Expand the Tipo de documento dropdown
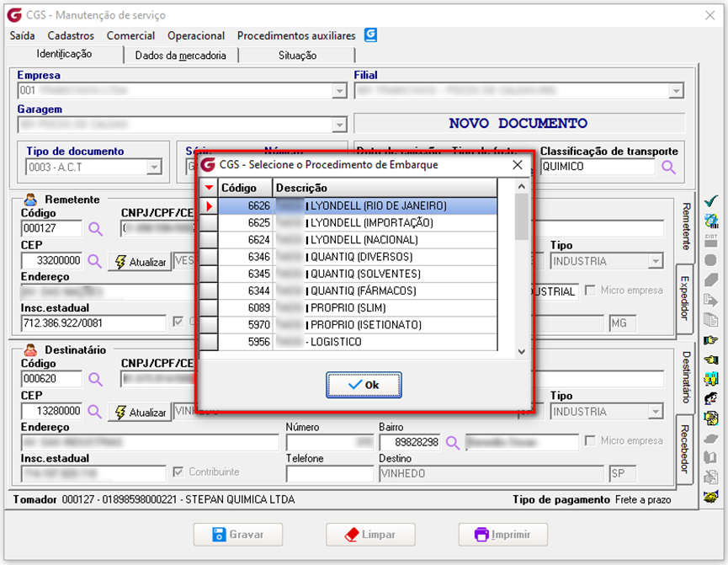Image resolution: width=728 pixels, height=565 pixels. coord(154,167)
